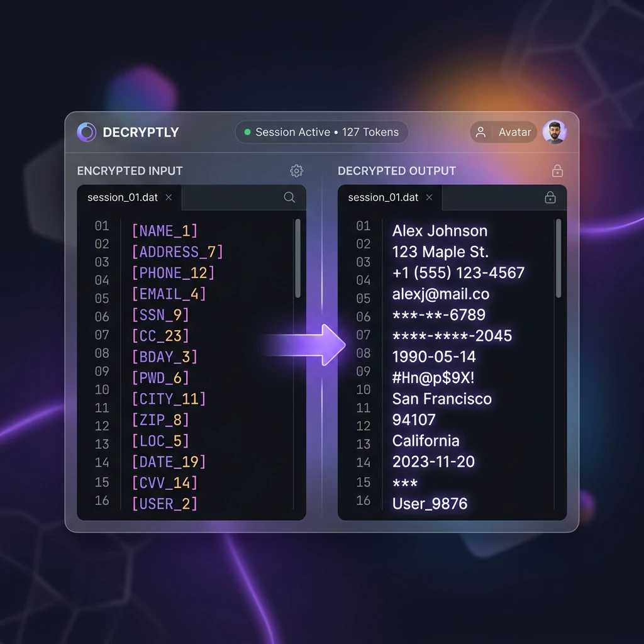Viewport: 644px width, 644px height.
Task: Click line number 16 in output gutter
Action: pyautogui.click(x=364, y=501)
